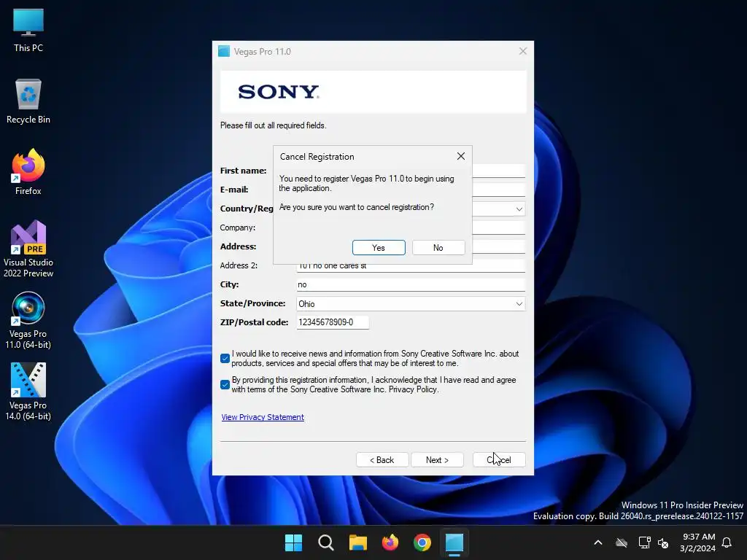Open the Recycle Bin desktop icon
This screenshot has width=747, height=560.
pos(28,101)
